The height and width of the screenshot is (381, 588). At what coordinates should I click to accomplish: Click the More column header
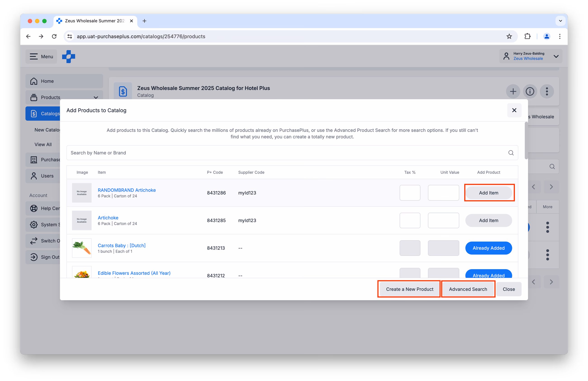coord(548,207)
